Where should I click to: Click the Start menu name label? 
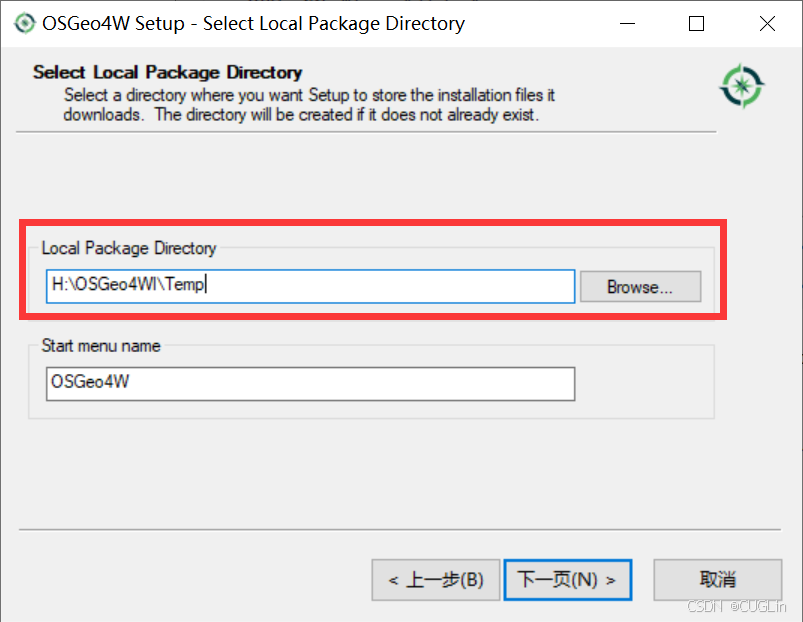101,346
